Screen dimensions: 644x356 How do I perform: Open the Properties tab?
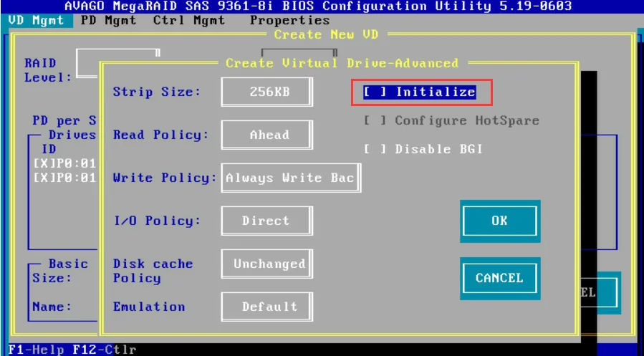coord(290,21)
